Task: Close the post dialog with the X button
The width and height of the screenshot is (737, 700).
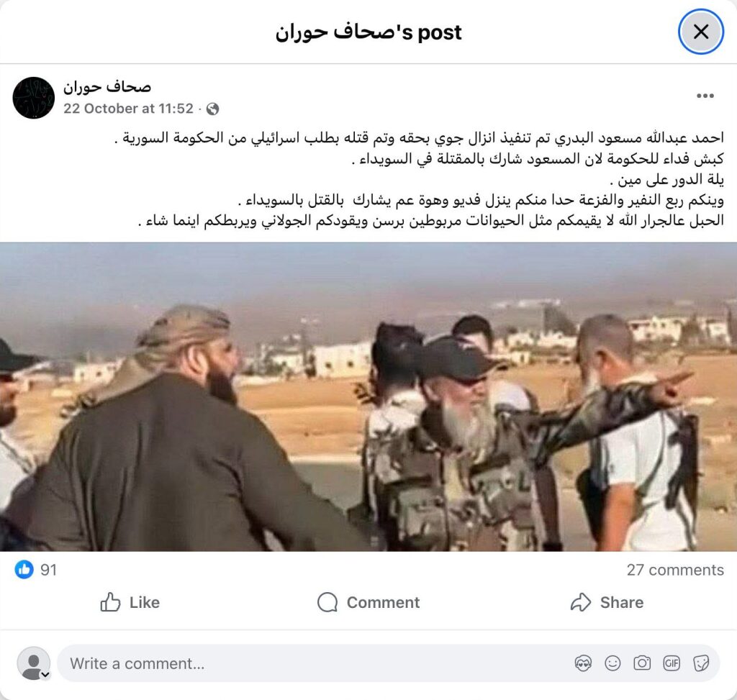Action: 700,32
